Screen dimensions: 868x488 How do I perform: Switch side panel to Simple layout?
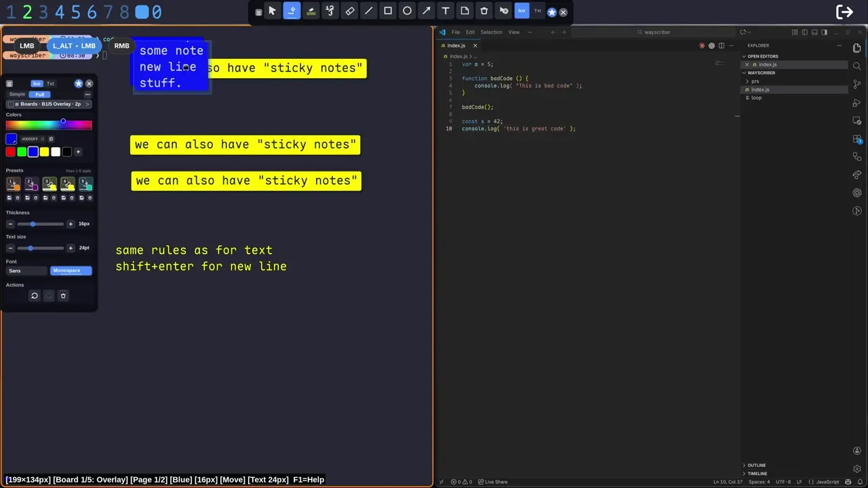coord(17,94)
